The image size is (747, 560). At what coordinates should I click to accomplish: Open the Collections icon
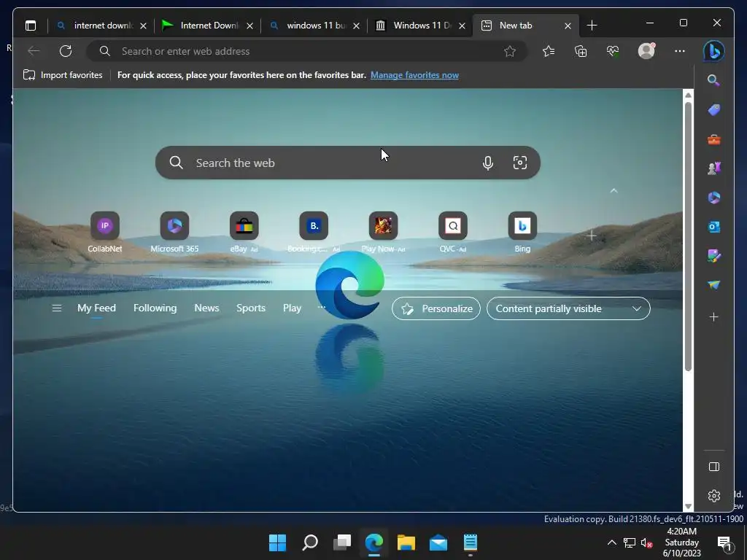point(581,51)
